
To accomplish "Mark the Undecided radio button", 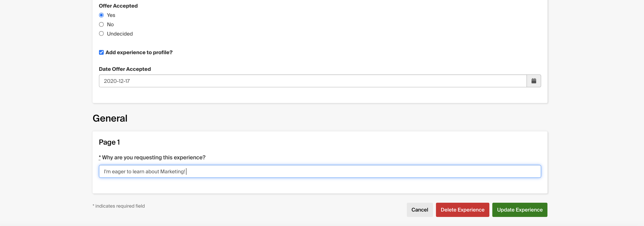I will coord(101,34).
